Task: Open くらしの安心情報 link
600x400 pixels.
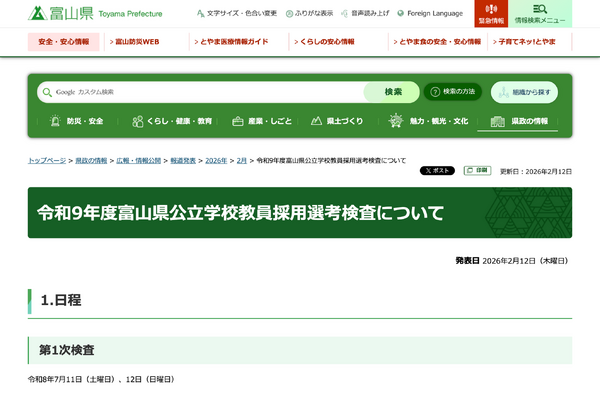Action: tap(324, 42)
